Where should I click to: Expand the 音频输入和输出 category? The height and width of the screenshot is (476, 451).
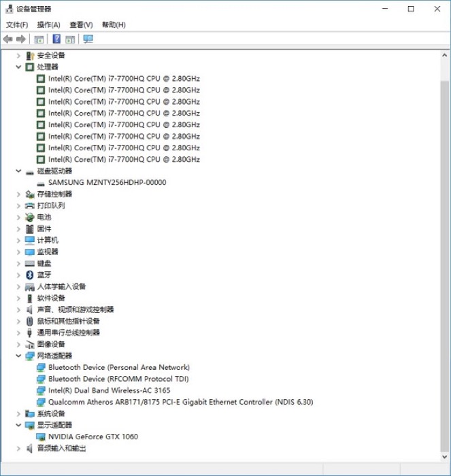click(x=18, y=448)
